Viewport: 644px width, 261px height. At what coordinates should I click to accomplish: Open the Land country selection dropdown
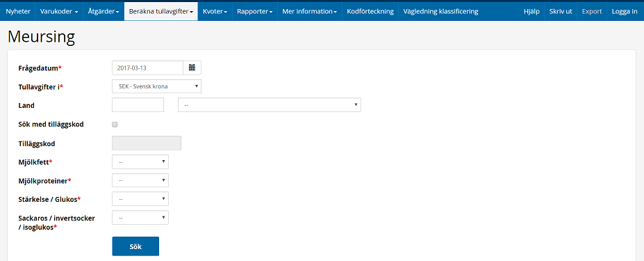tap(270, 105)
